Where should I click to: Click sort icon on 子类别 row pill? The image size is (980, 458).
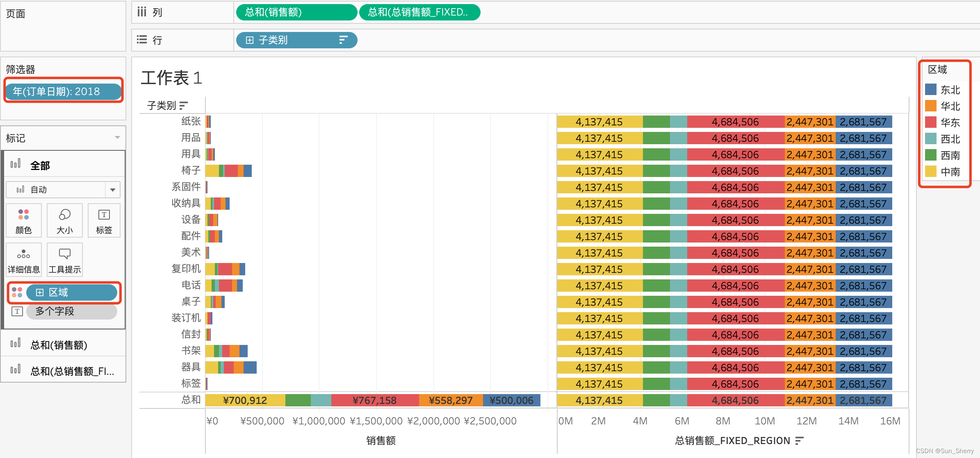[343, 40]
